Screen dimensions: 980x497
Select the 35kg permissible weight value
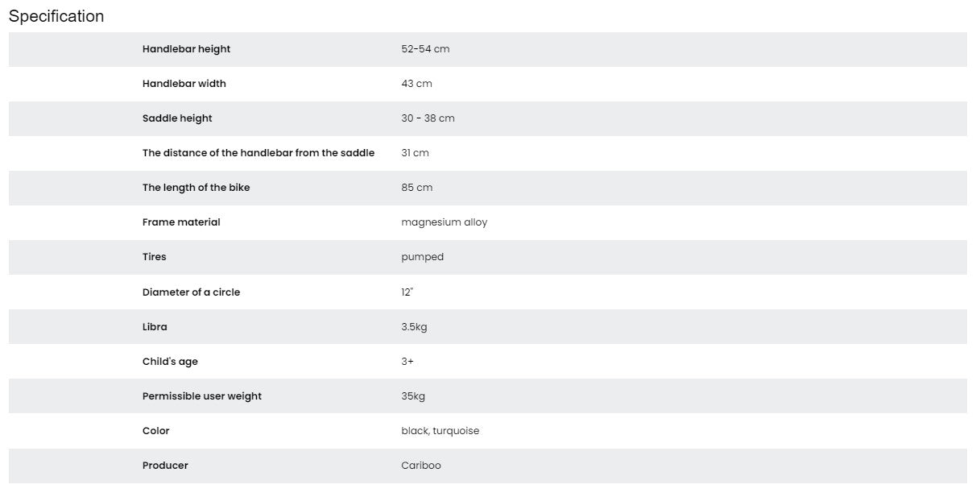tap(413, 396)
